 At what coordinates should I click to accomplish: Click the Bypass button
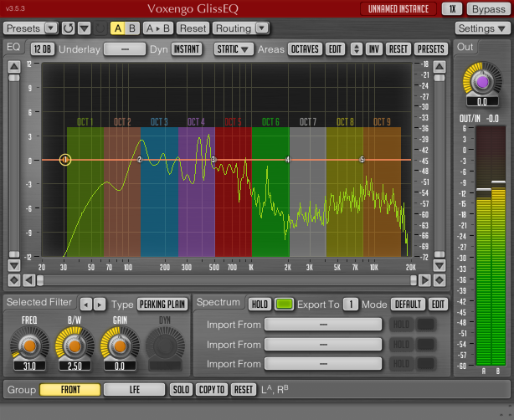tap(488, 9)
